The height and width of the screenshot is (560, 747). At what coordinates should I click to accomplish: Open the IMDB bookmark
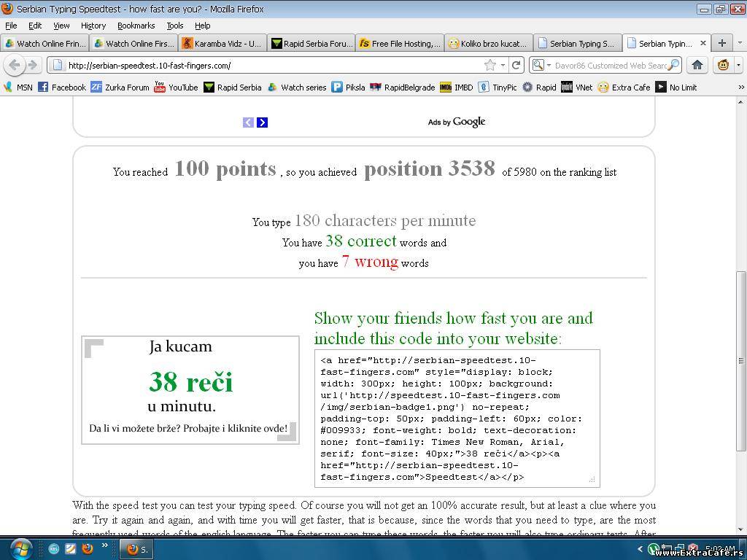click(x=457, y=87)
